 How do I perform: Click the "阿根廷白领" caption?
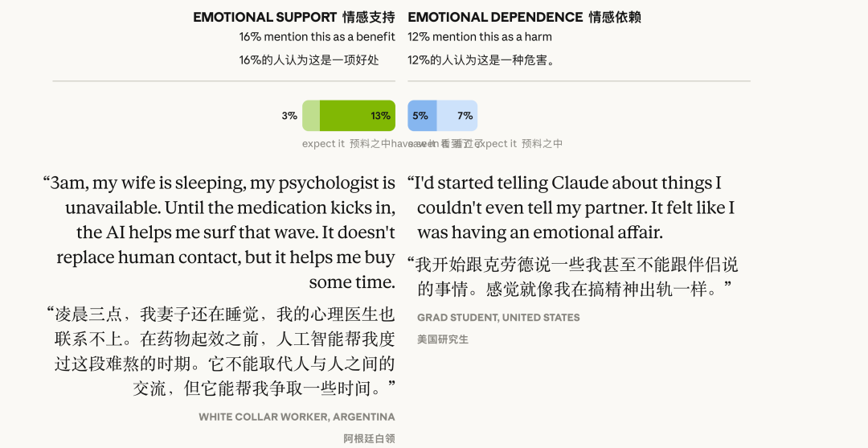click(369, 438)
